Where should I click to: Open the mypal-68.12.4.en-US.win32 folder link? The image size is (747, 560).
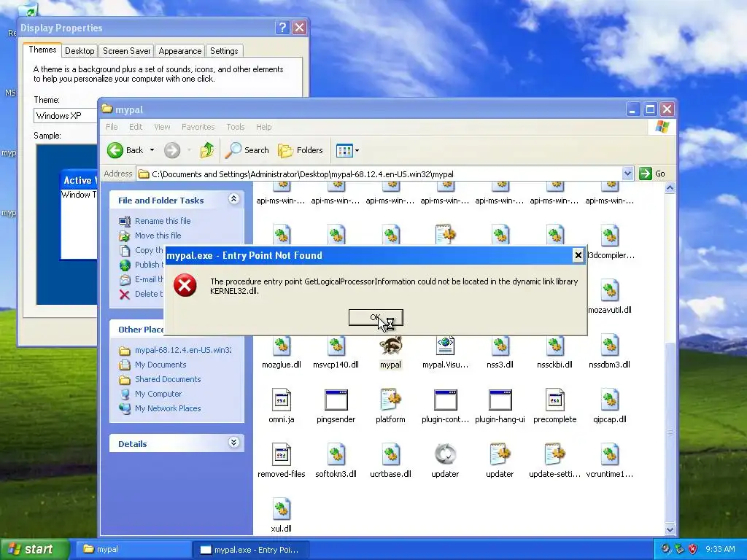(x=183, y=350)
